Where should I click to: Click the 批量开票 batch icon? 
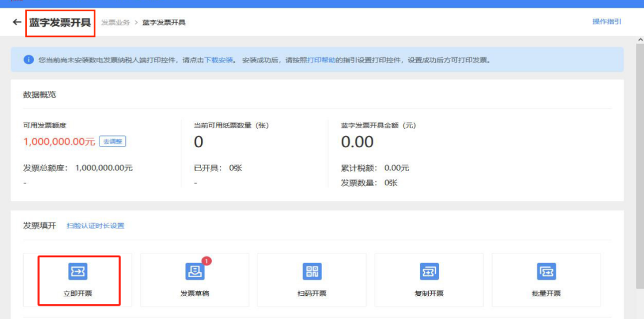(546, 271)
